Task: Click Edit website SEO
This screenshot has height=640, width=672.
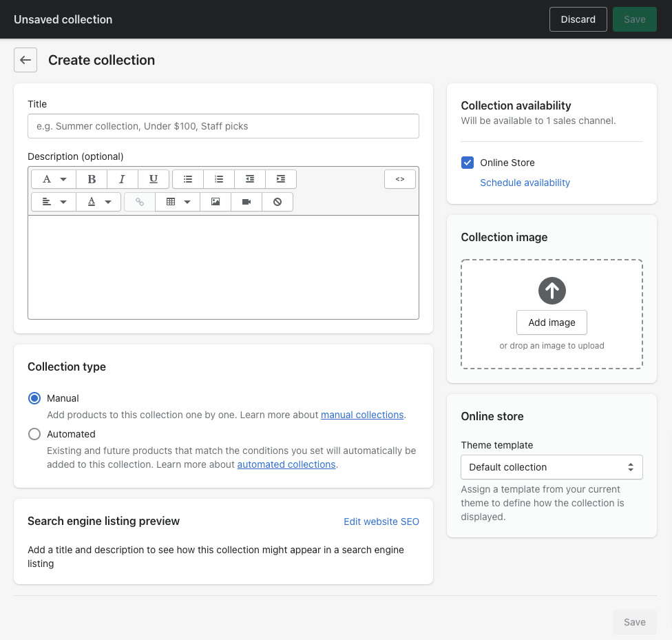Action: coord(381,522)
